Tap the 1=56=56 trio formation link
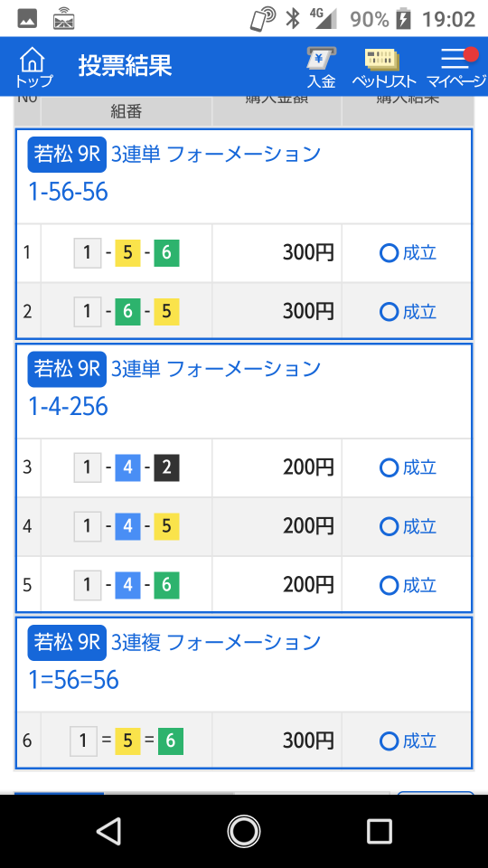 (73, 680)
